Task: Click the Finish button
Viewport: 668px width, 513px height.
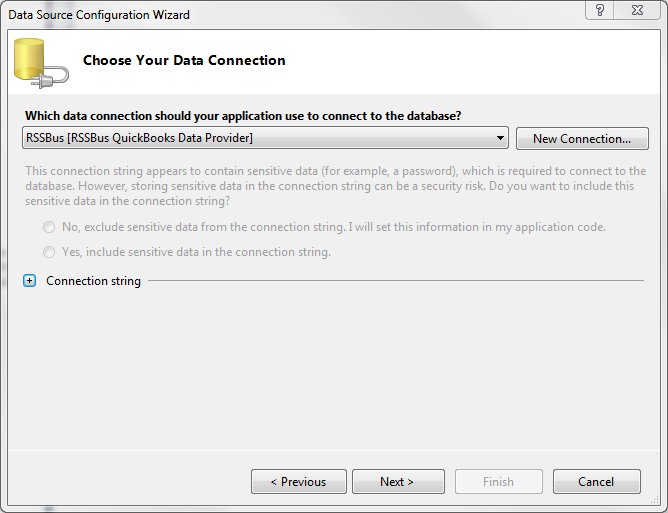Action: [x=498, y=482]
